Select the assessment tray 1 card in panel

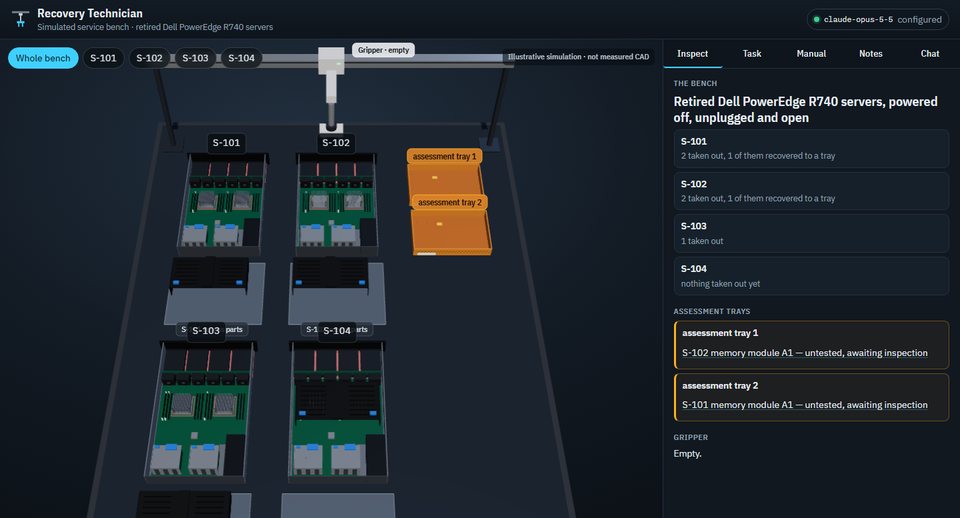811,345
